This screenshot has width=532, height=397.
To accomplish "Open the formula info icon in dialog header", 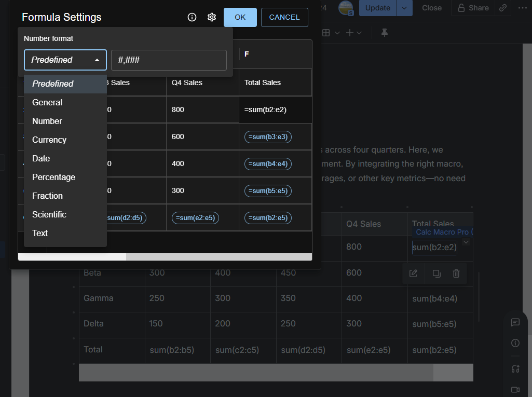I will click(192, 17).
